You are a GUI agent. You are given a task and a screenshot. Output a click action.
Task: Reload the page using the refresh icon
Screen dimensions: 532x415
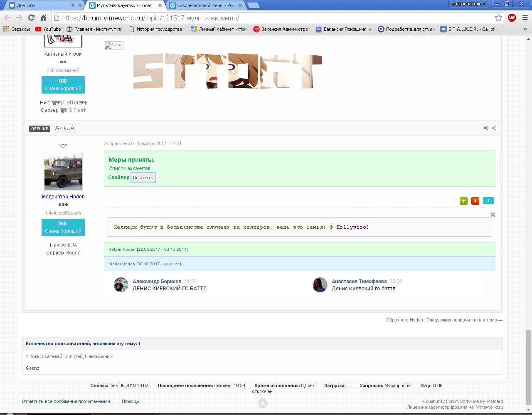[31, 17]
